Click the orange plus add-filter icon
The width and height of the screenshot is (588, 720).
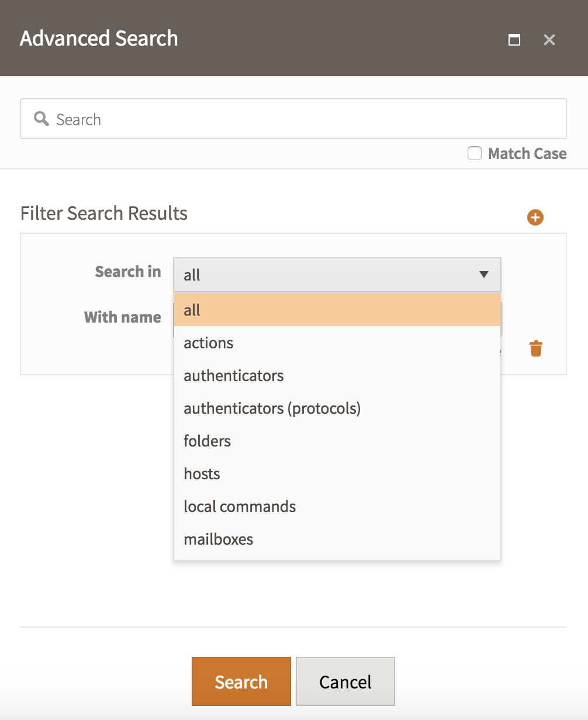535,217
